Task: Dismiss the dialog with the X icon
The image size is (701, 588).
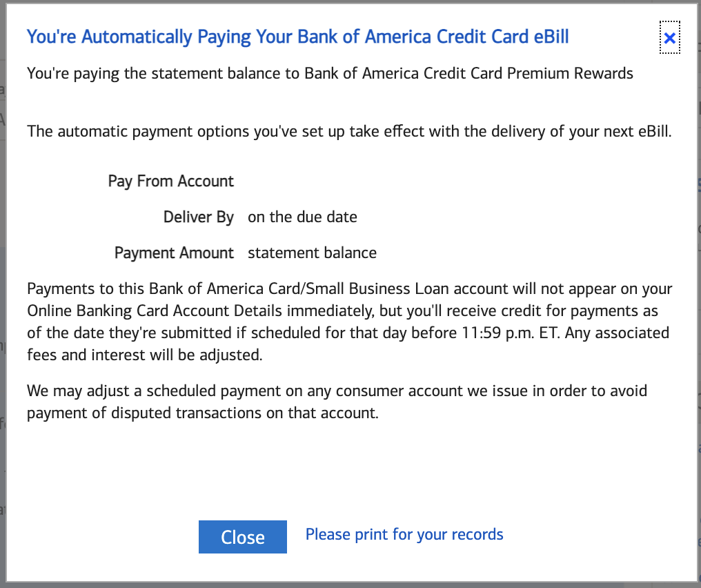Action: pos(669,38)
